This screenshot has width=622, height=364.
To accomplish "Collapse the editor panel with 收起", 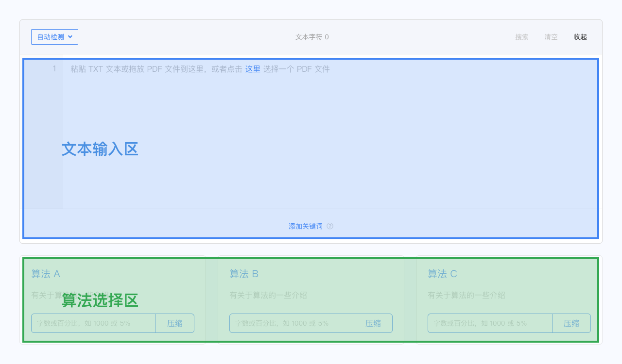I will [x=580, y=37].
